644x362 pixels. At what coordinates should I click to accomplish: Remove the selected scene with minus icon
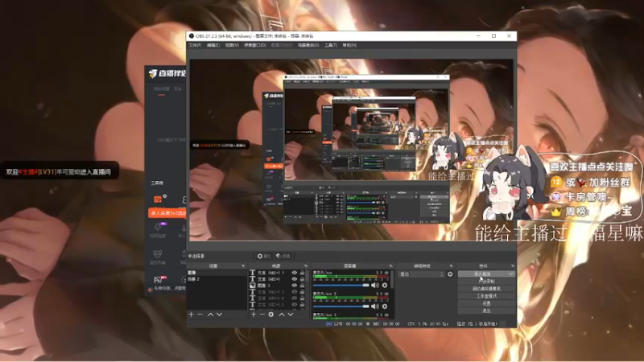[200, 315]
